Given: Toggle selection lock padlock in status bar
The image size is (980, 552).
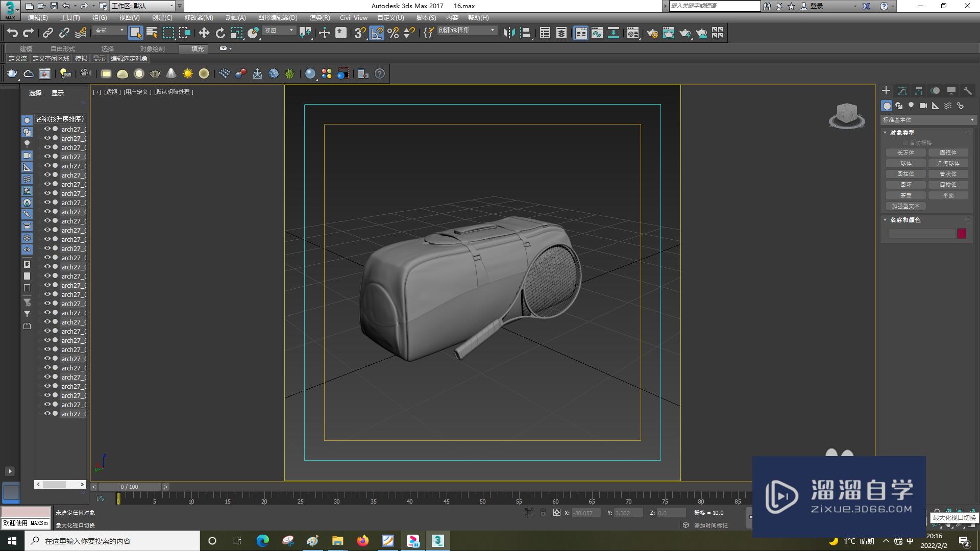Looking at the screenshot, I should point(543,513).
